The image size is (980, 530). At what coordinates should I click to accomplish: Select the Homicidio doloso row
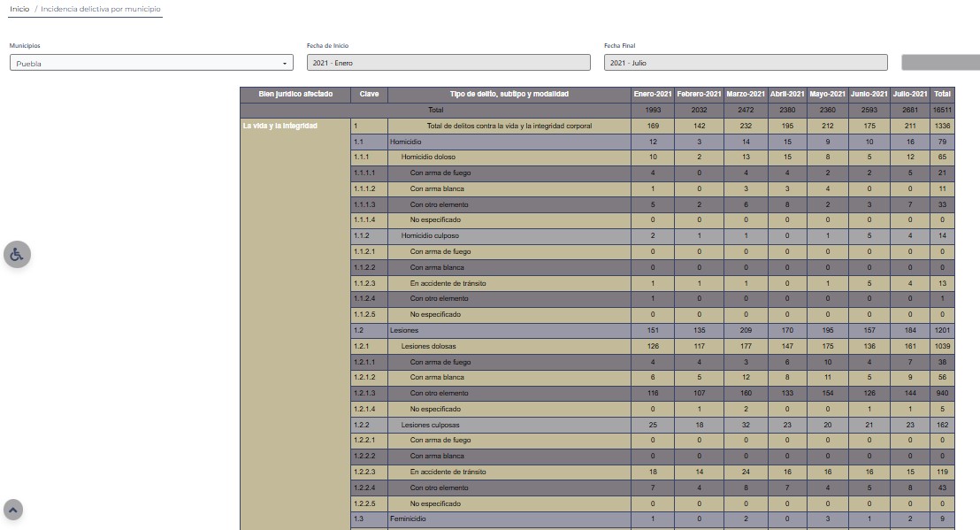point(428,157)
